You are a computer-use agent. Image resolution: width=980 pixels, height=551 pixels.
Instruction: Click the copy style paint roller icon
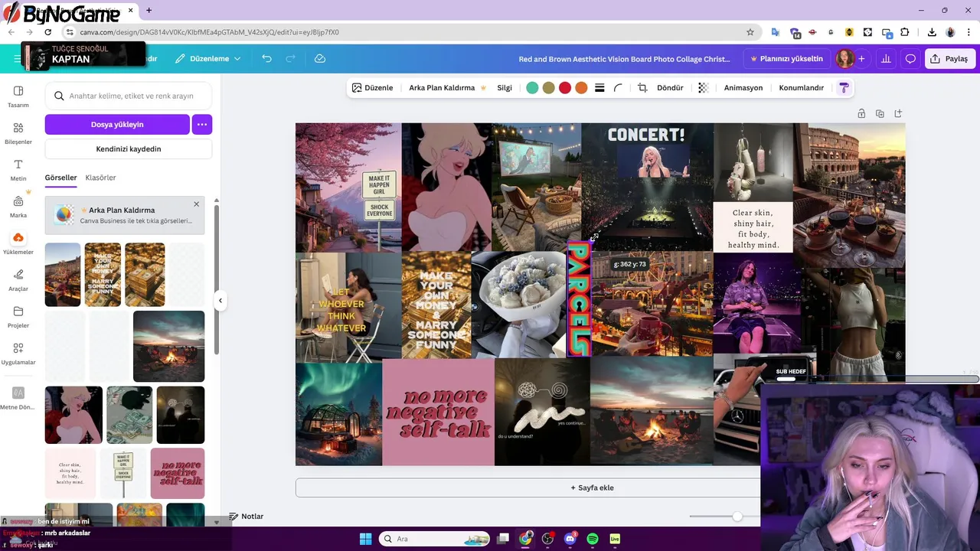[x=844, y=88]
